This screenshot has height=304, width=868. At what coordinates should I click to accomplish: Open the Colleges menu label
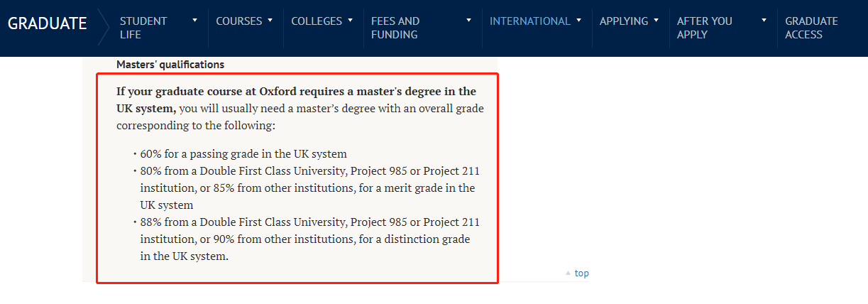[x=317, y=21]
